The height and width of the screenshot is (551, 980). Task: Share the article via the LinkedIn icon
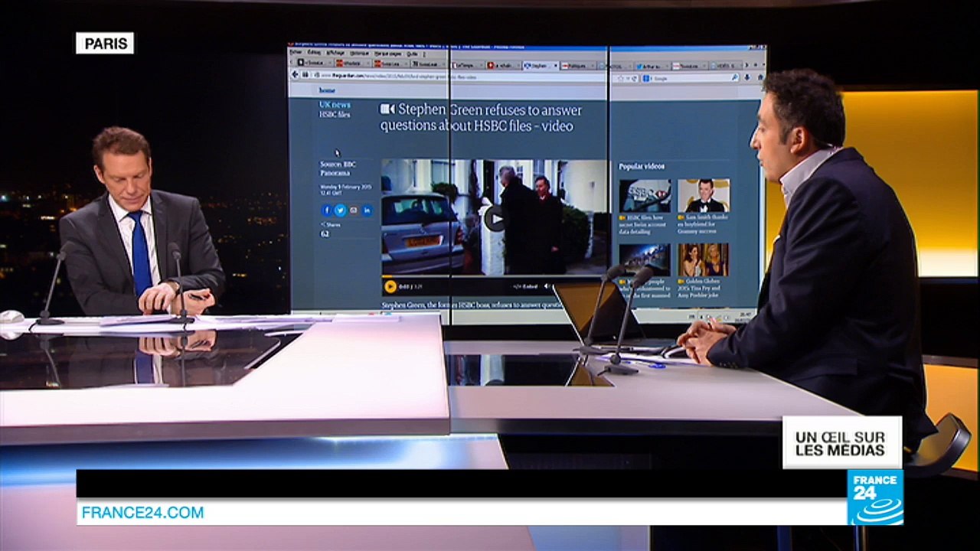(x=367, y=210)
